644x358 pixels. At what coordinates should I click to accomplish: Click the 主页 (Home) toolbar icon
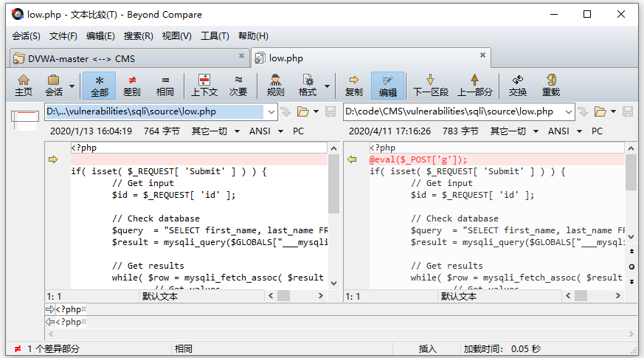[x=24, y=85]
